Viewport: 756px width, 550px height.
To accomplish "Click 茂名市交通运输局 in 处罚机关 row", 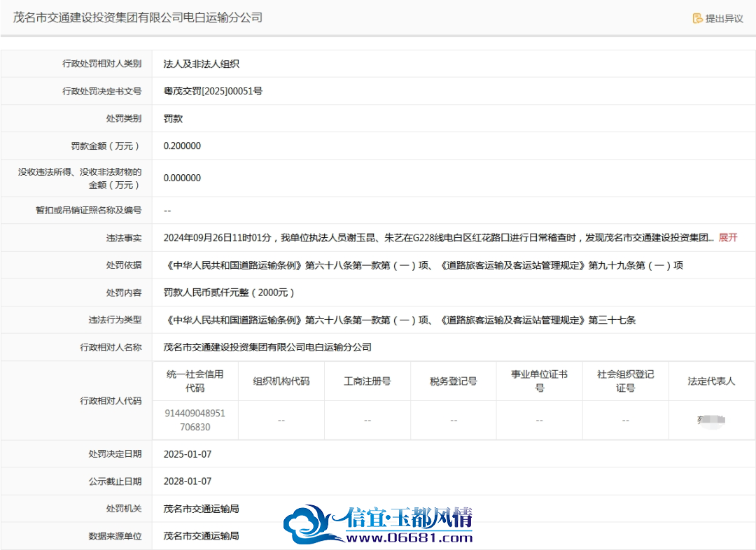I will [201, 509].
